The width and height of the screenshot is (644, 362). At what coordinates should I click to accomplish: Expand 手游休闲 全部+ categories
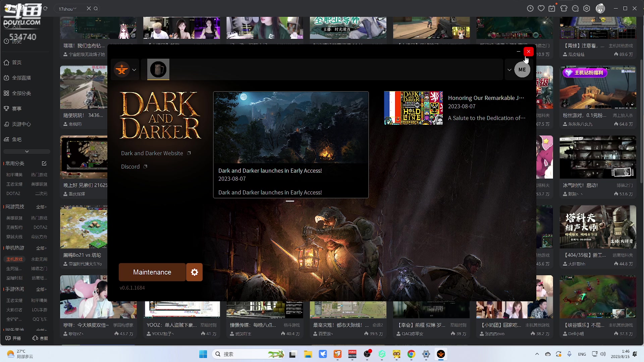(x=41, y=289)
